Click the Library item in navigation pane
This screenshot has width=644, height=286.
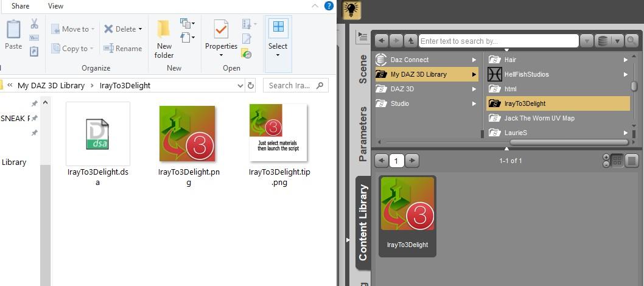[14, 162]
